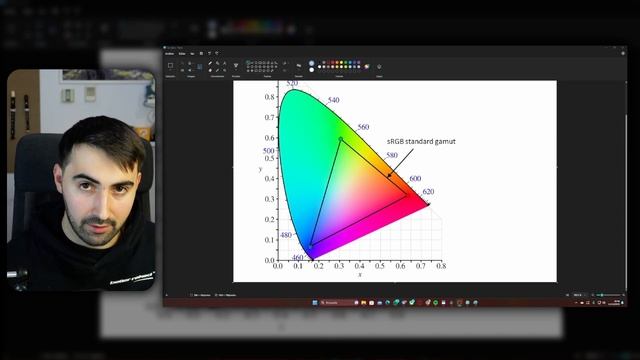The width and height of the screenshot is (640, 360).
Task: Click the Crop icon in the Image group
Action: click(182, 63)
